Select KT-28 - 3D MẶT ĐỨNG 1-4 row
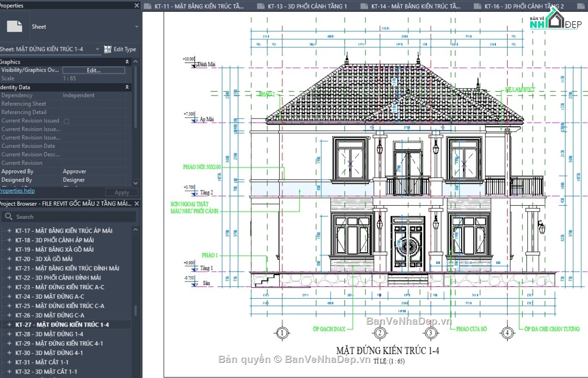The width and height of the screenshot is (588, 378). pos(49,334)
